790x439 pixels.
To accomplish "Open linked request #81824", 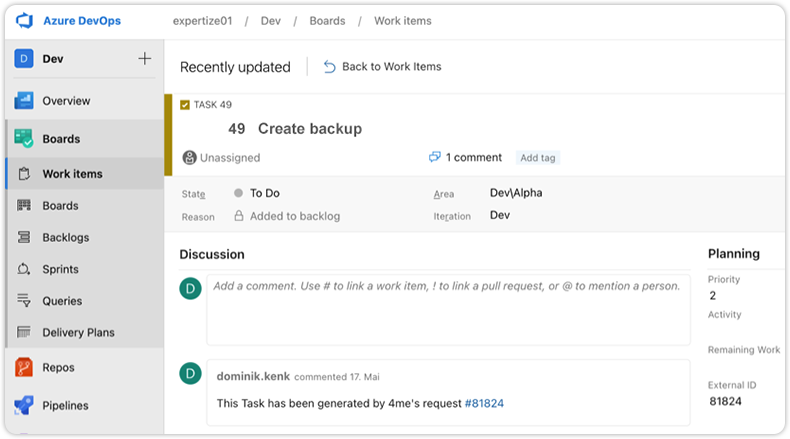I will [484, 403].
